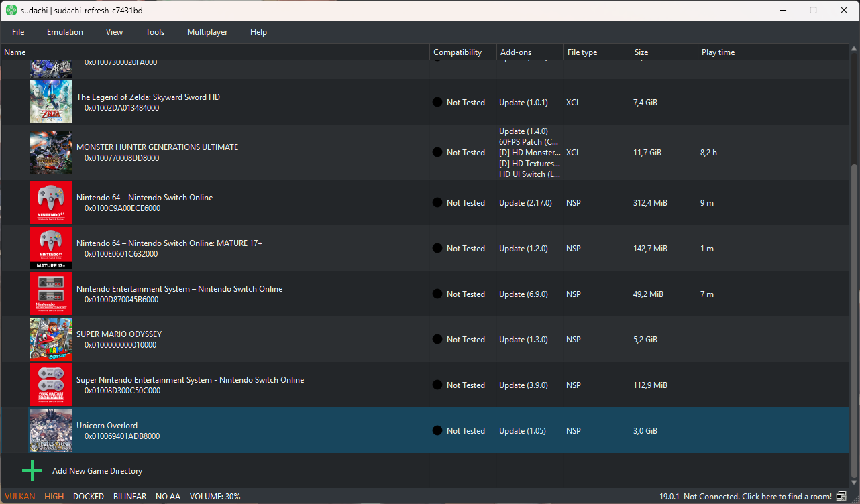Click compatibility dot for Monster Hunter Generations
The height and width of the screenshot is (504, 860).
[x=437, y=153]
